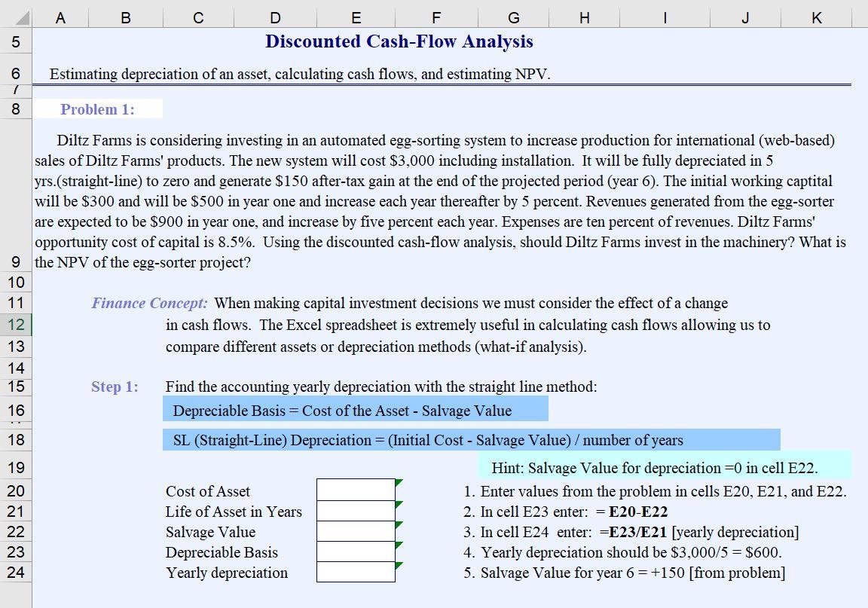Click the 'Step 1:' label

pos(115,386)
